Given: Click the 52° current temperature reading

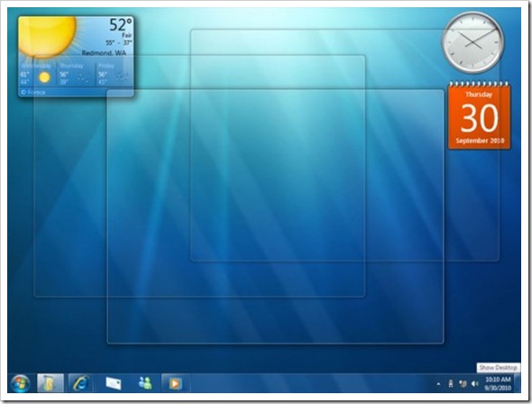Looking at the screenshot, I should [x=121, y=25].
